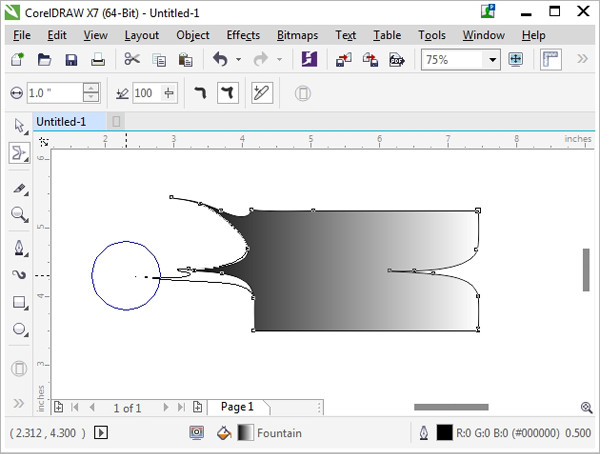Select the Crop tool
Viewport: 600px width, 454px height.
[x=19, y=188]
